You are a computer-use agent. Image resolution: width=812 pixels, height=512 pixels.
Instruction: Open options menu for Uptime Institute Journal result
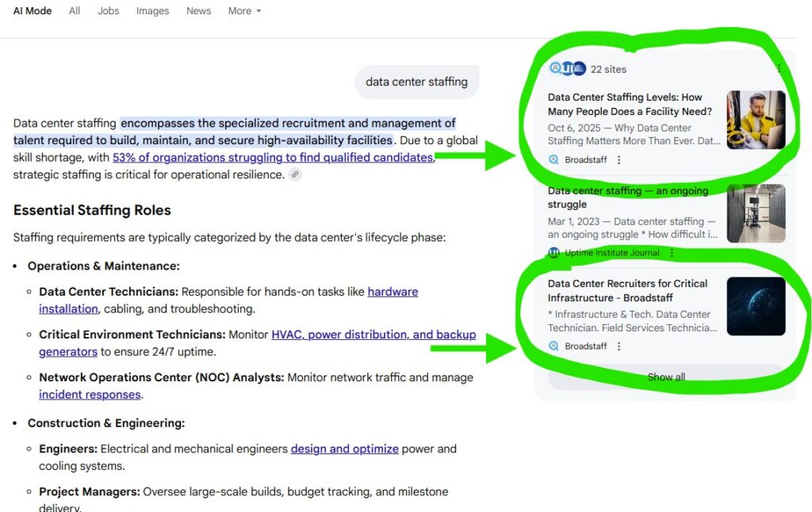click(672, 253)
